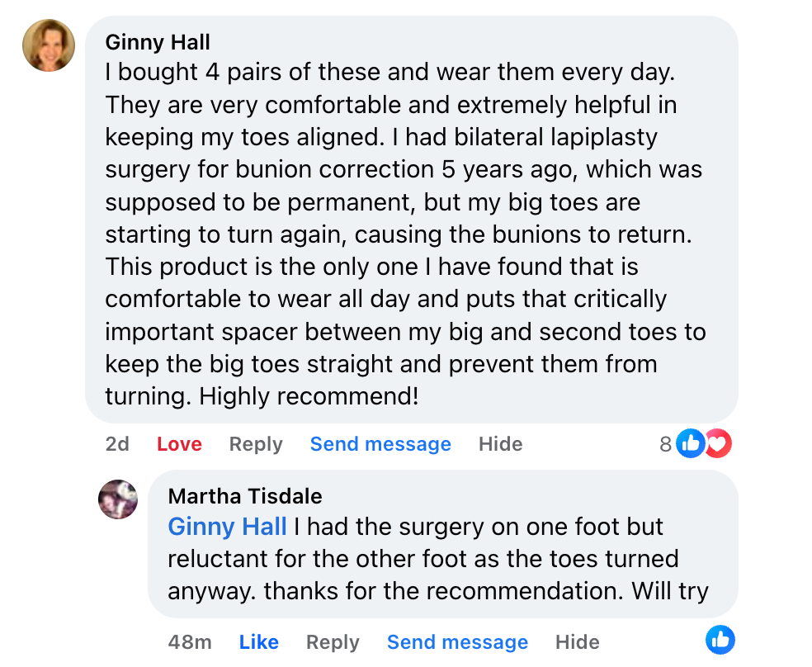The image size is (812, 667).
Task: Open Martha Tisdale's profile avatar
Action: tap(118, 499)
